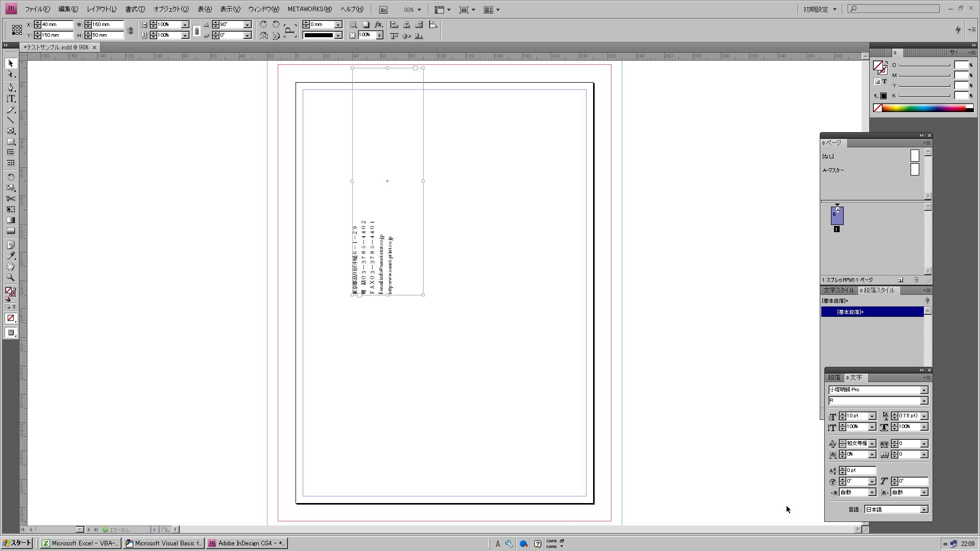Click the page 1 thumbnail
The height and width of the screenshot is (551, 980).
(x=837, y=216)
